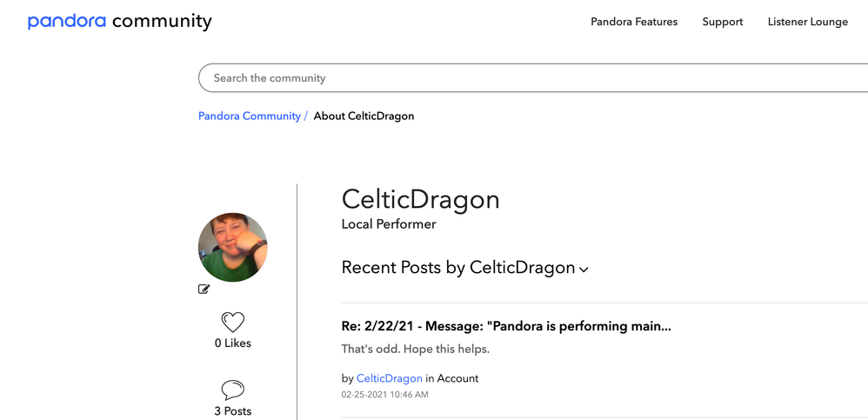Click the edit icon below the avatar
The height and width of the screenshot is (420, 868).
pyautogui.click(x=204, y=290)
